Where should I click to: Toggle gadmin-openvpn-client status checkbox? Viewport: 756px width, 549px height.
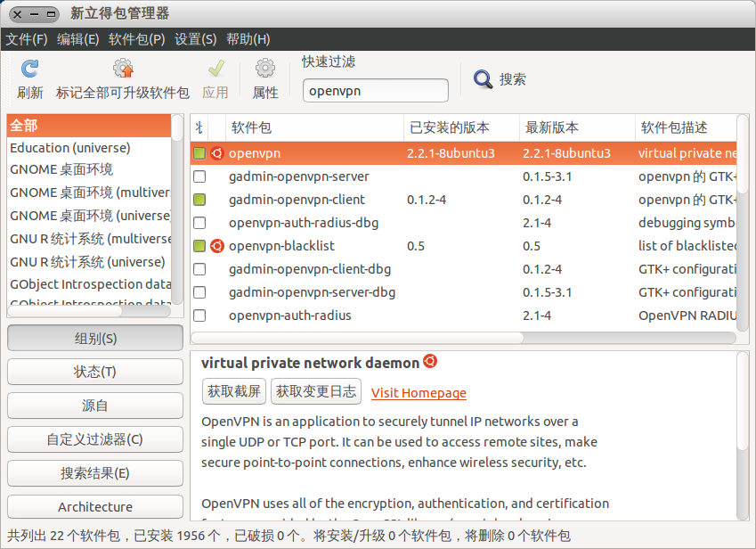click(x=199, y=200)
